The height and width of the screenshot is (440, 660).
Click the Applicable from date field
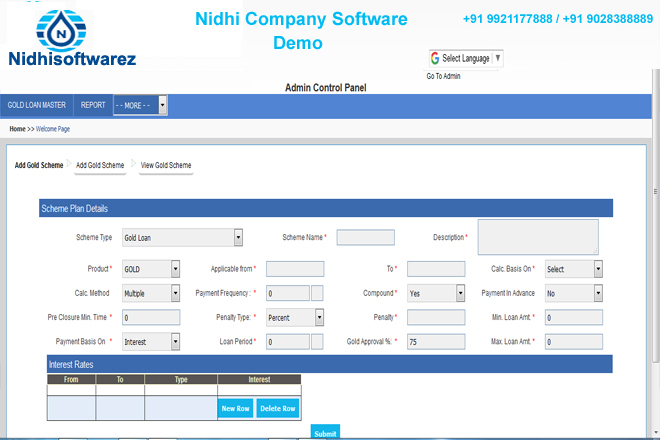[295, 269]
